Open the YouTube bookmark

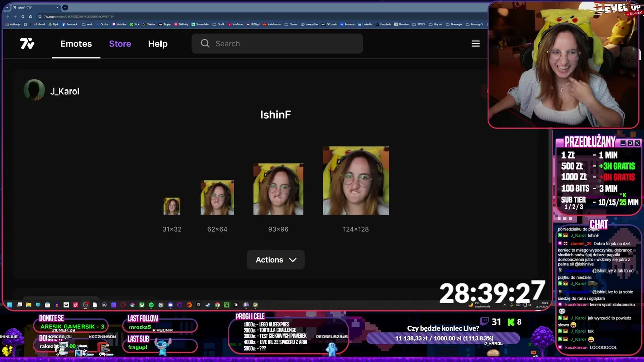point(235,24)
